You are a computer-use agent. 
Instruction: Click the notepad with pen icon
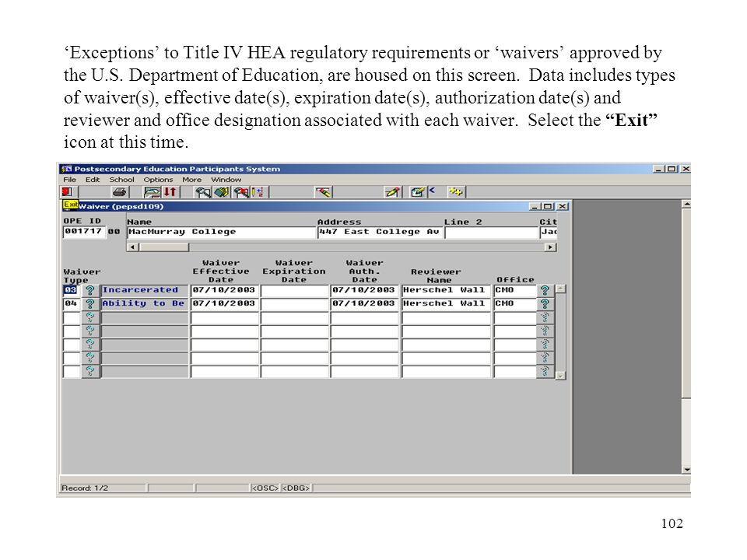[x=417, y=192]
